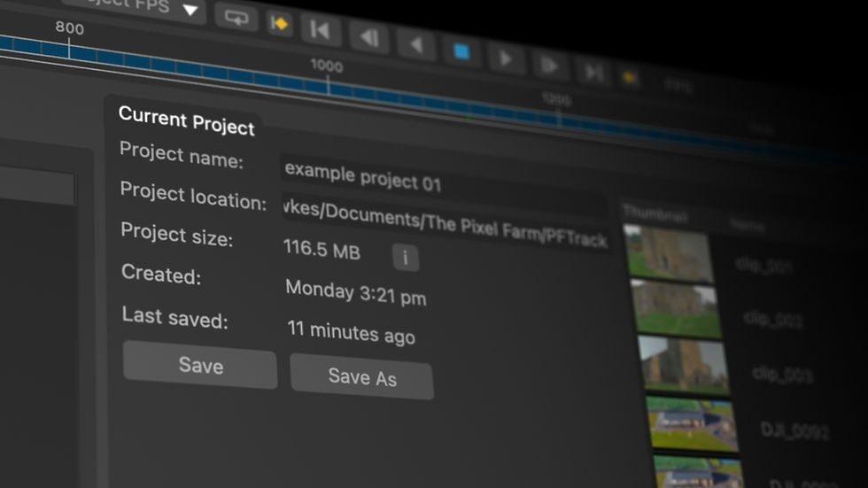Screen dimensions: 868x488
Task: Click the Name column header
Action: pyautogui.click(x=747, y=225)
